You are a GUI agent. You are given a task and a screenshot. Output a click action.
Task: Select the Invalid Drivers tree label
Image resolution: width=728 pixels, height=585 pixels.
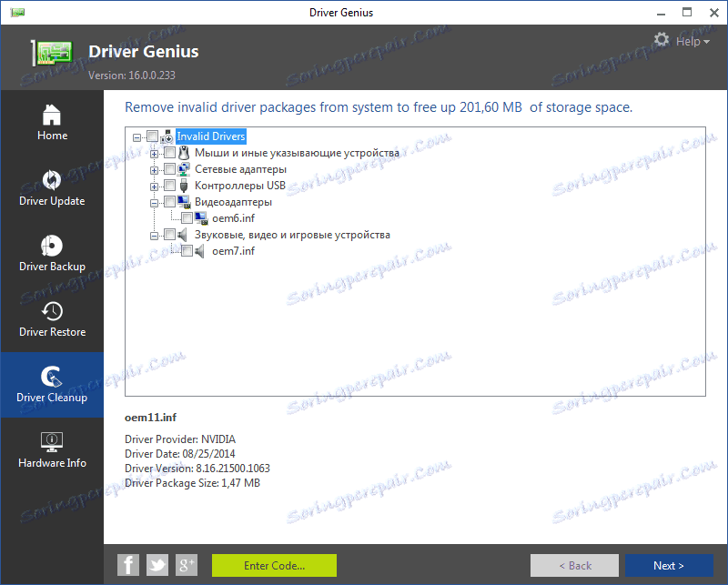pos(211,136)
